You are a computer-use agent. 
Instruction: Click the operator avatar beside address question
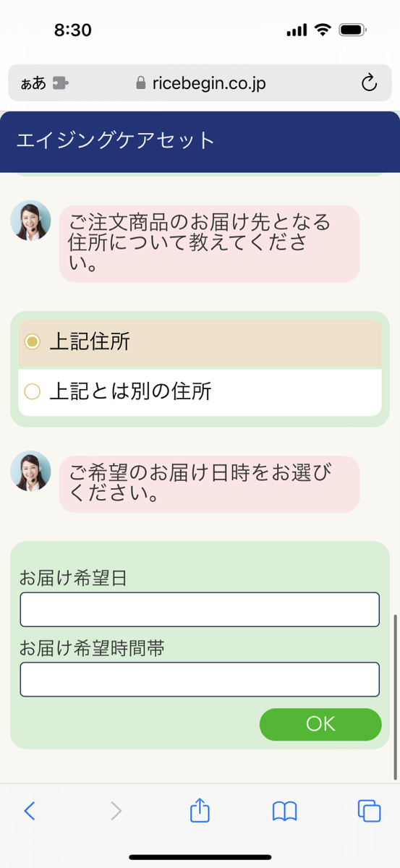coord(30,221)
